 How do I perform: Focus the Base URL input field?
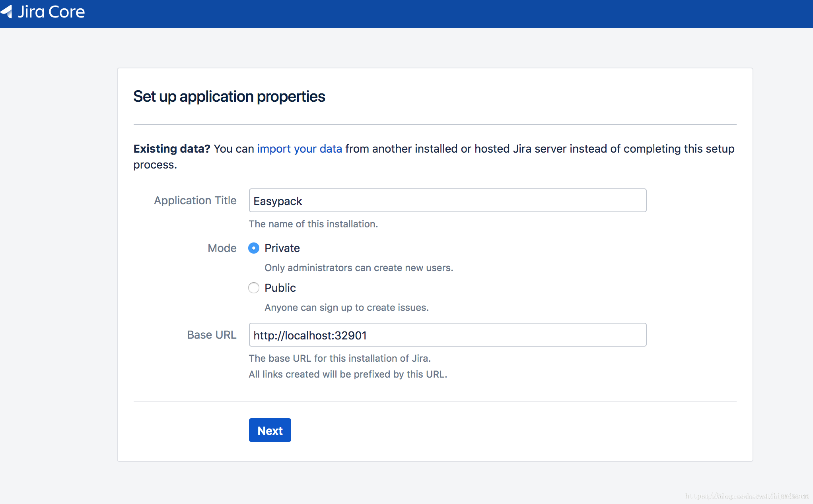click(x=447, y=335)
